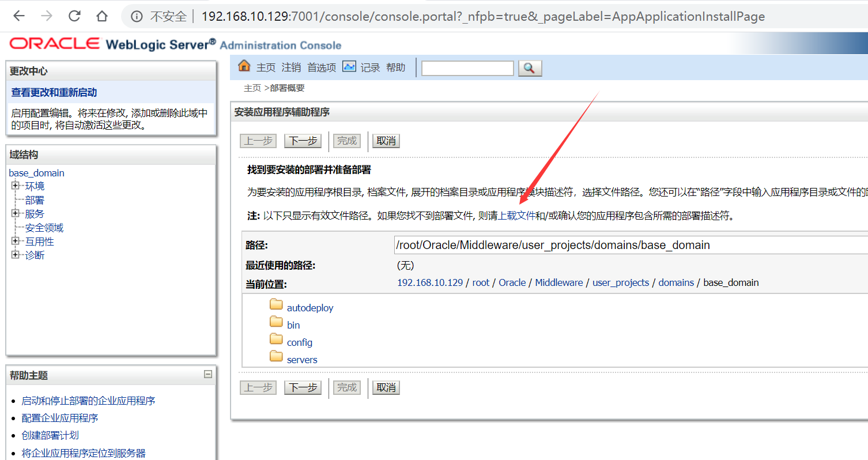The width and height of the screenshot is (868, 460).
Task: Click the 上载文件 link
Action: 517,216
